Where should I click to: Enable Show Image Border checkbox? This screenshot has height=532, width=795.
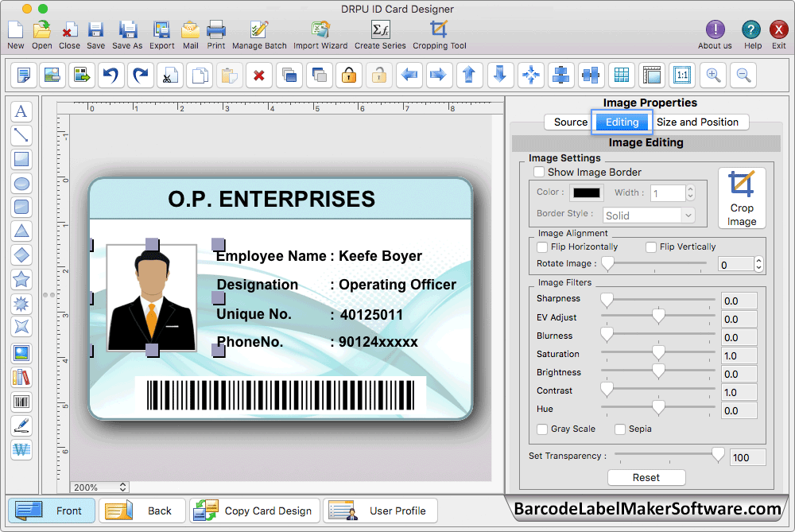[x=539, y=173]
